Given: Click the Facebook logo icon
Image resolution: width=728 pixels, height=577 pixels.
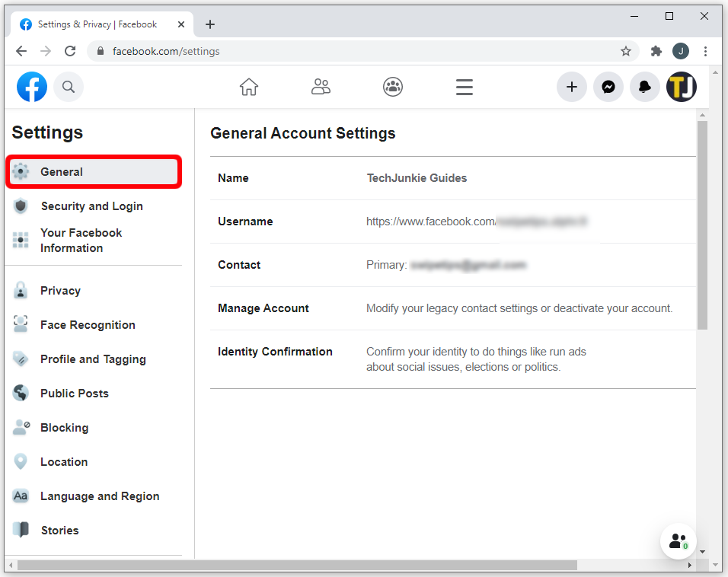Looking at the screenshot, I should tap(32, 87).
